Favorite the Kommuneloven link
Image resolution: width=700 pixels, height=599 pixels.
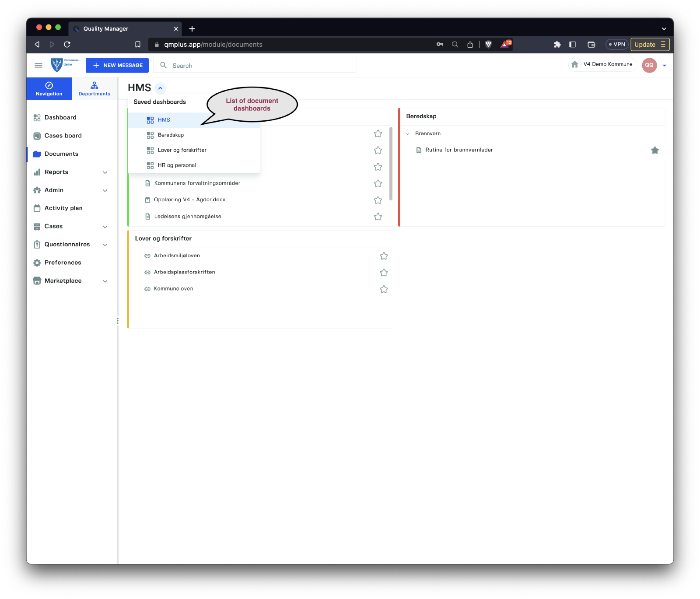(x=384, y=289)
